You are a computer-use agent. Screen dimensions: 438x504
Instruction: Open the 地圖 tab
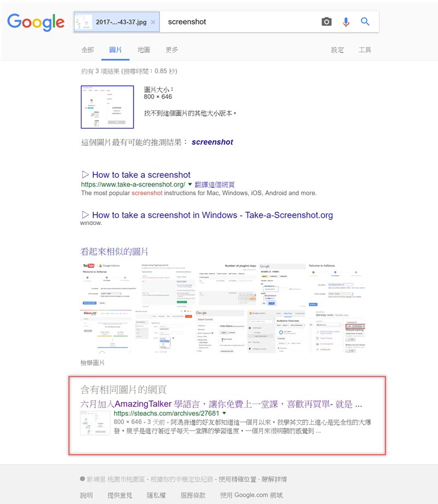(144, 50)
